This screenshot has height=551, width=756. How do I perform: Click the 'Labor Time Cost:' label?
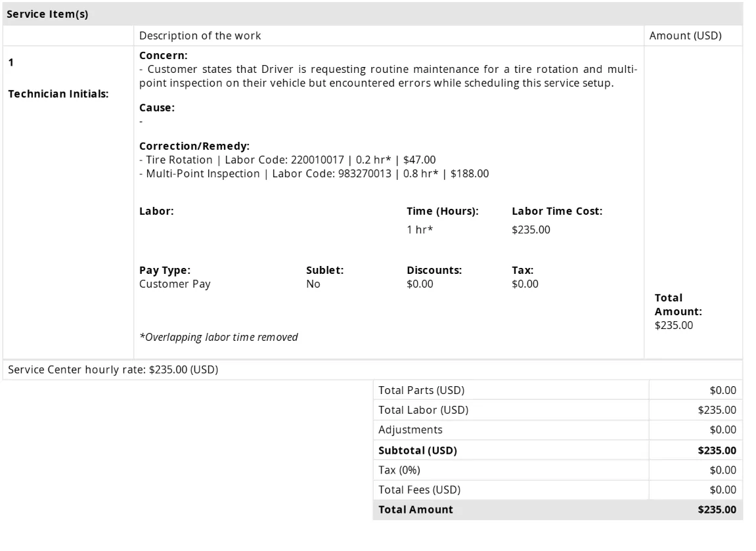coord(557,211)
